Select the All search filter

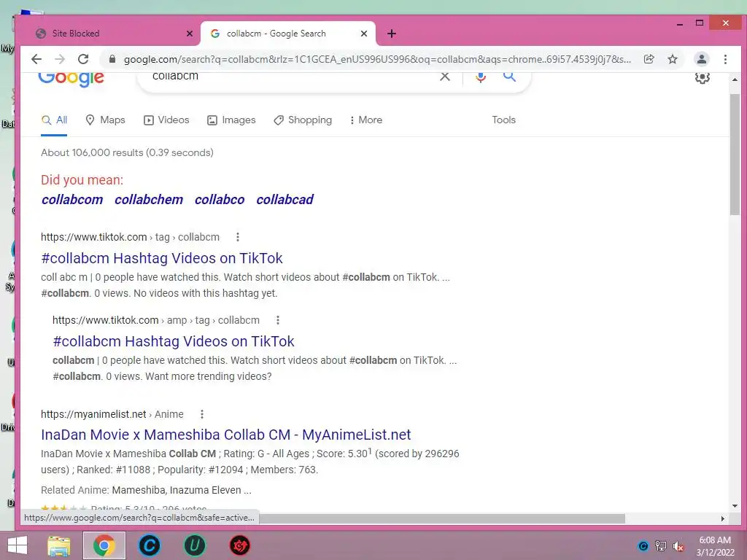(54, 120)
